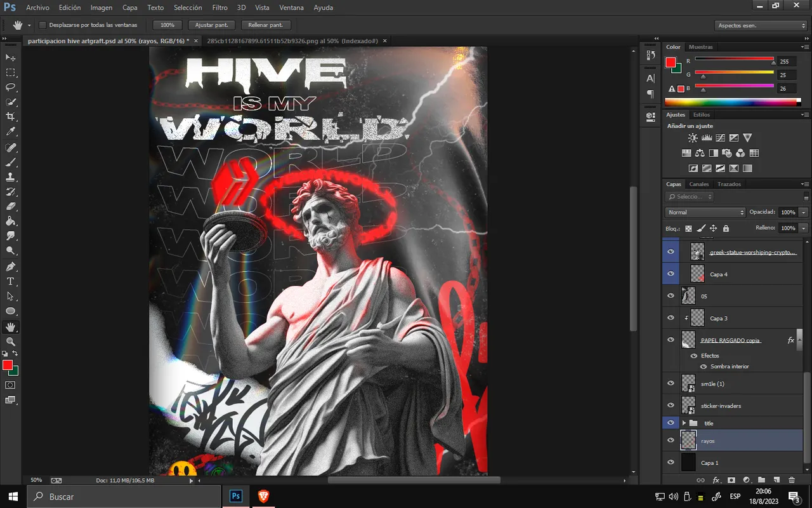Image resolution: width=812 pixels, height=508 pixels.
Task: Select the Lasso tool
Action: (x=11, y=88)
